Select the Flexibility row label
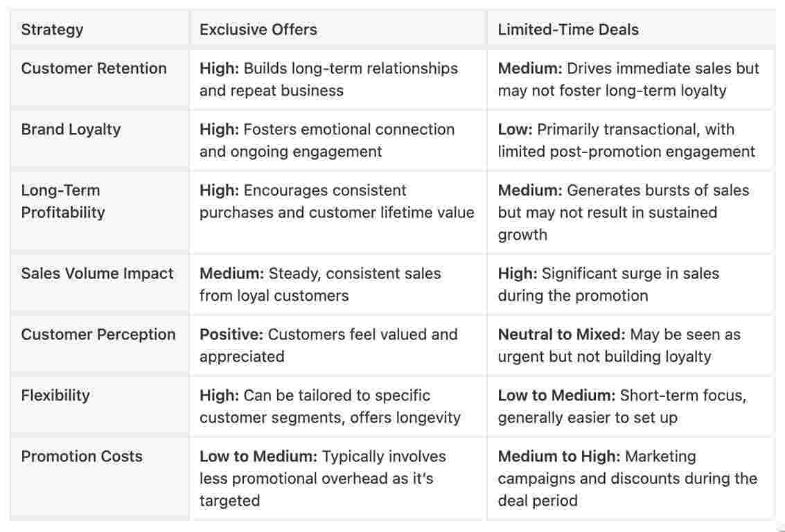The width and height of the screenshot is (785, 532). (x=55, y=396)
